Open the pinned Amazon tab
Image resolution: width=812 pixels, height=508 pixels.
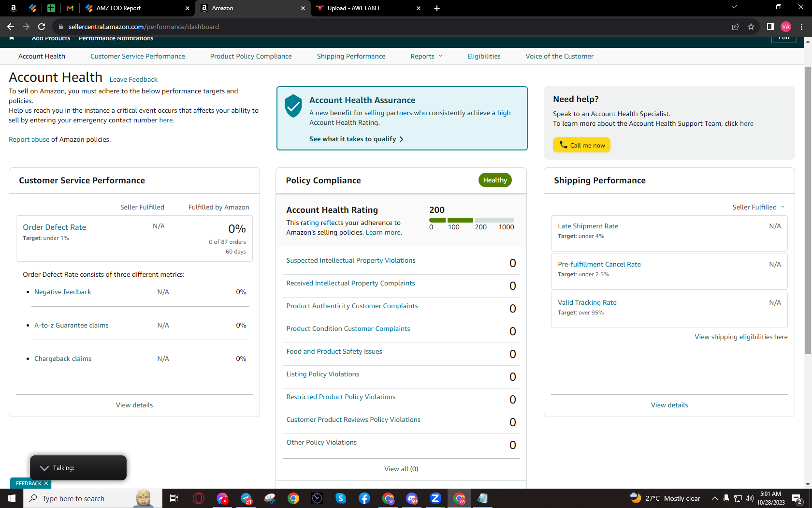pos(14,8)
